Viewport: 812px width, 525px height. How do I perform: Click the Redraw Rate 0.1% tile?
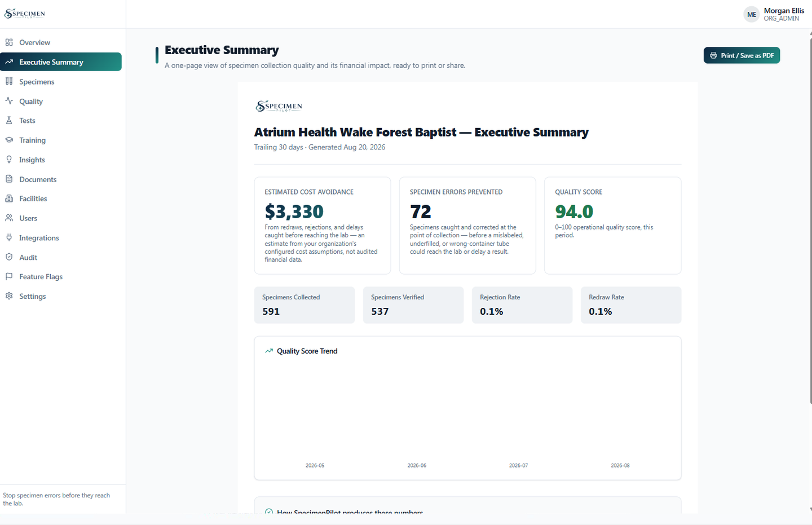point(631,305)
